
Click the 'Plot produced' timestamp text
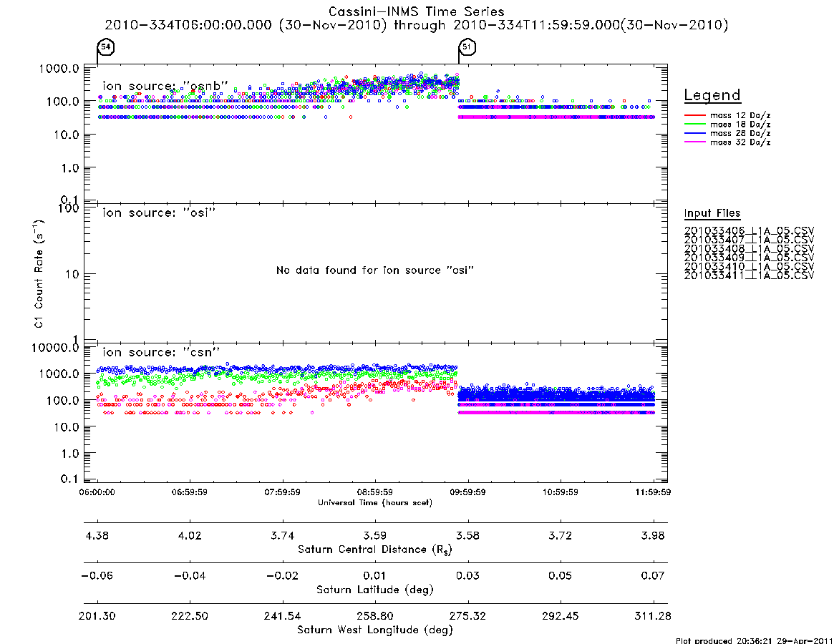point(755,640)
